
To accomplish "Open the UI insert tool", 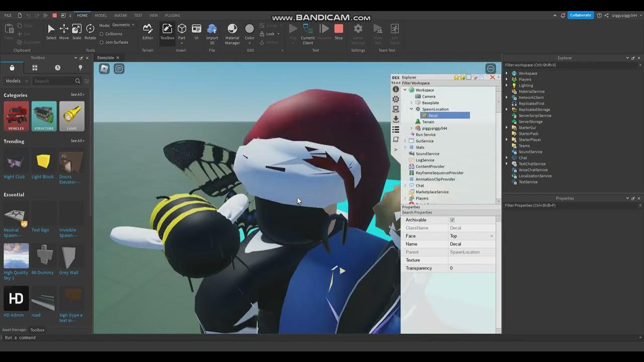I will point(196,31).
